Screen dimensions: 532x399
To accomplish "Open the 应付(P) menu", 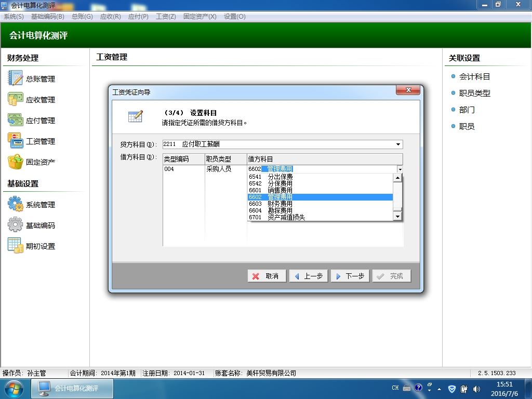I will 138,16.
